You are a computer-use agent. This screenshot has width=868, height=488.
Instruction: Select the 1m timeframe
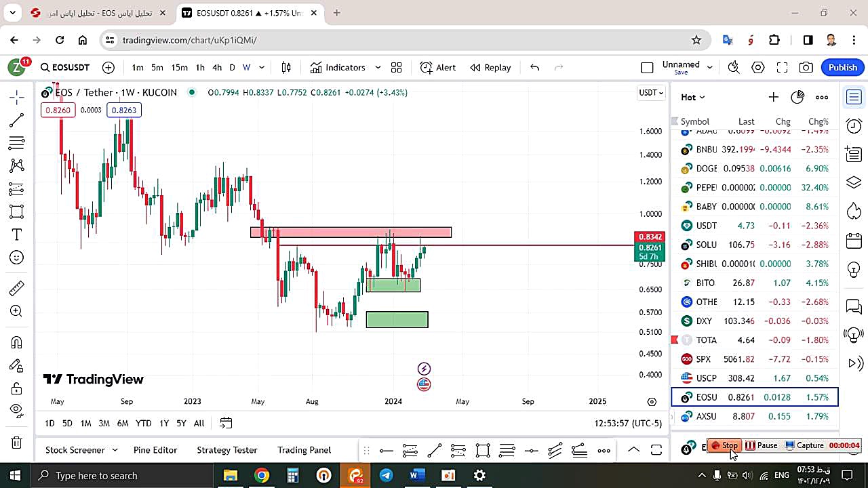click(x=138, y=67)
